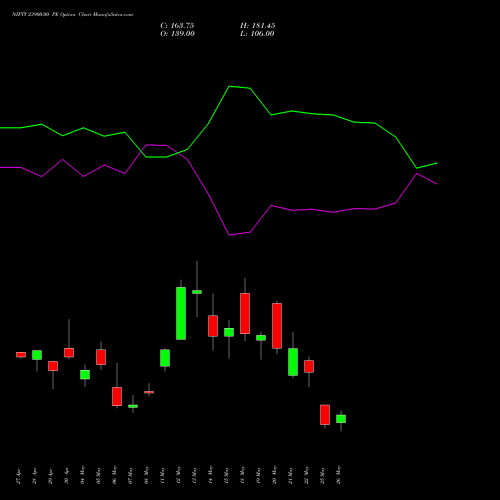Click the lowest trough of the purple line
500x500 pixels.
tap(229, 235)
